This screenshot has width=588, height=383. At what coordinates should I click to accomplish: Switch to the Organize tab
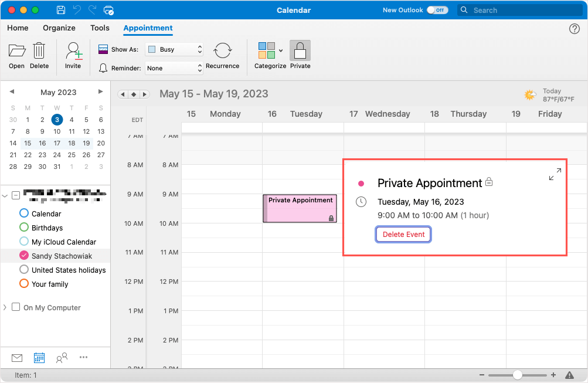[x=59, y=28]
